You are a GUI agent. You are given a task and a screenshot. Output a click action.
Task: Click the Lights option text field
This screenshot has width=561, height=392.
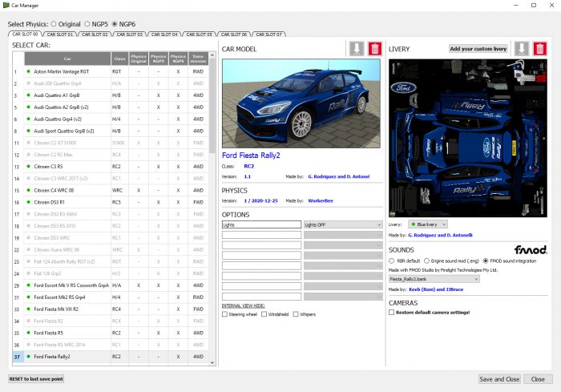(261, 224)
